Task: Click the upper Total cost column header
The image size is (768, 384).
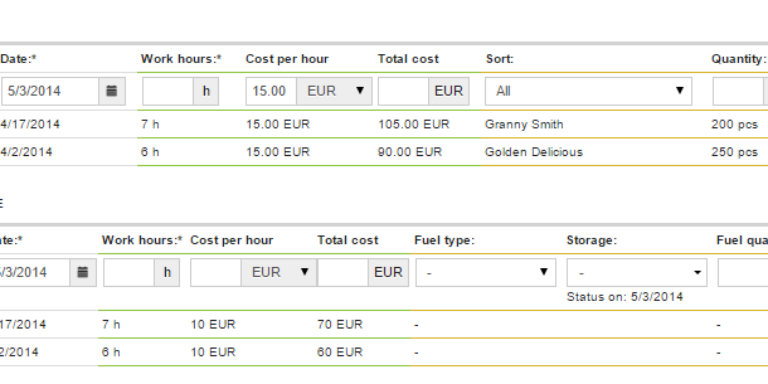Action: click(x=408, y=59)
